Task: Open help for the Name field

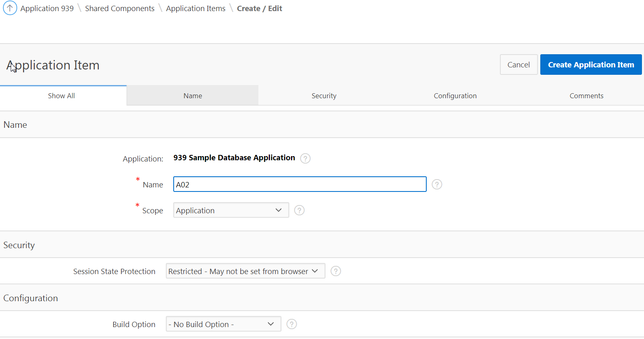Action: coord(437,184)
